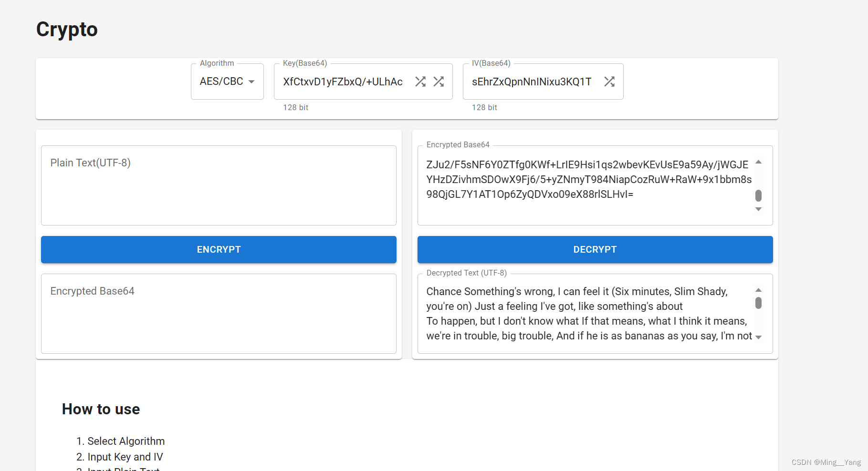
Task: Click the scroll-up arrow in Encrypted Base64 output
Action: 759,162
